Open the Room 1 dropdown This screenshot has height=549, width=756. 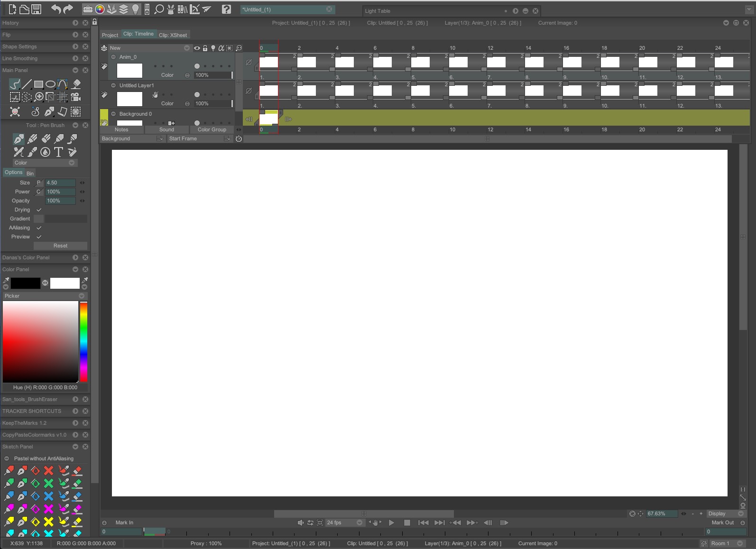727,543
